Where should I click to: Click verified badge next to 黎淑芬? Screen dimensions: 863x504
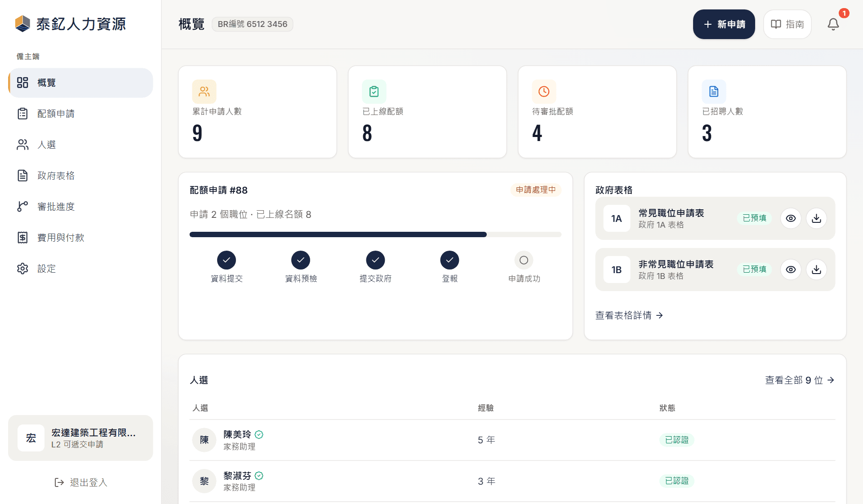pyautogui.click(x=259, y=476)
